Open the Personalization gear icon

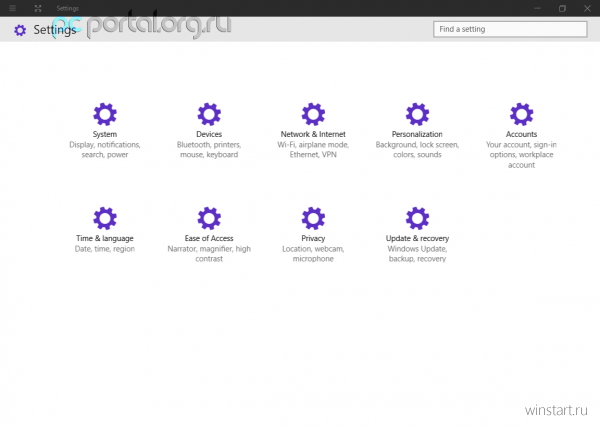tap(417, 114)
